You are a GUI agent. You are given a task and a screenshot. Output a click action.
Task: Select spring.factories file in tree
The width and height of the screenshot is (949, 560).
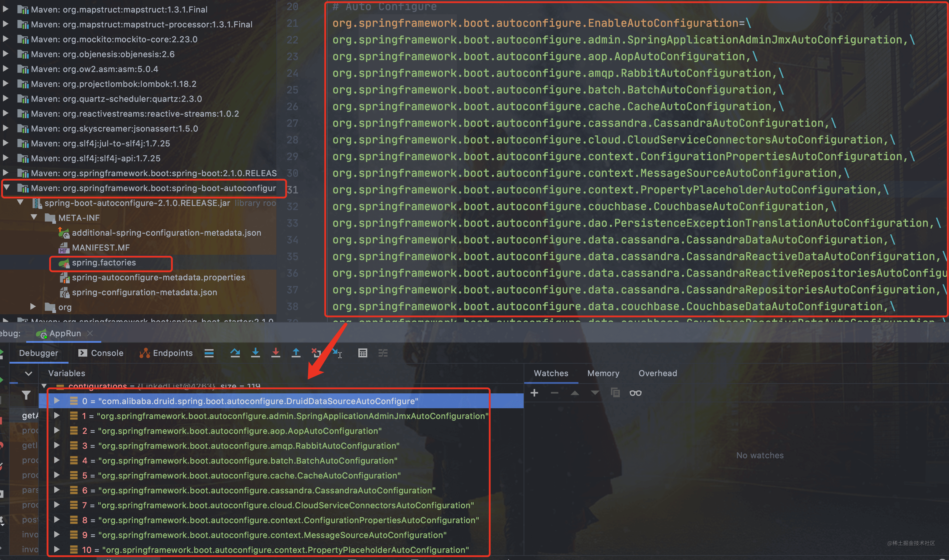point(103,263)
